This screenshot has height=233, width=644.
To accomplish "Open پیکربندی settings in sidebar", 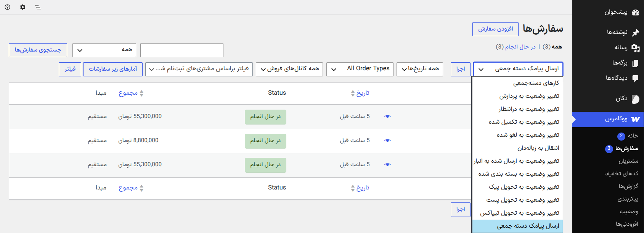I will [628, 199].
